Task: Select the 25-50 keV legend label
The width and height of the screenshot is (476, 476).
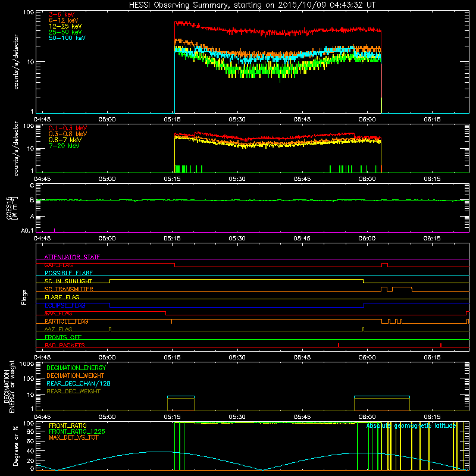Action: click(x=65, y=32)
